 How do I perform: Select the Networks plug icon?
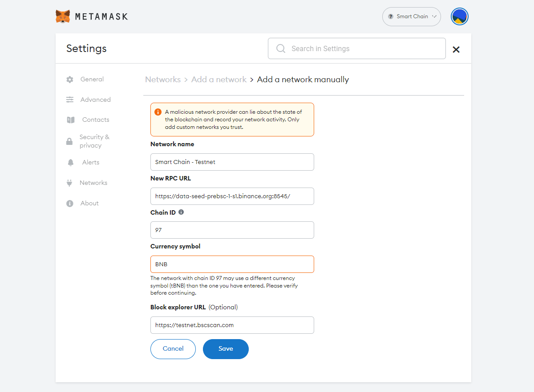coord(70,183)
